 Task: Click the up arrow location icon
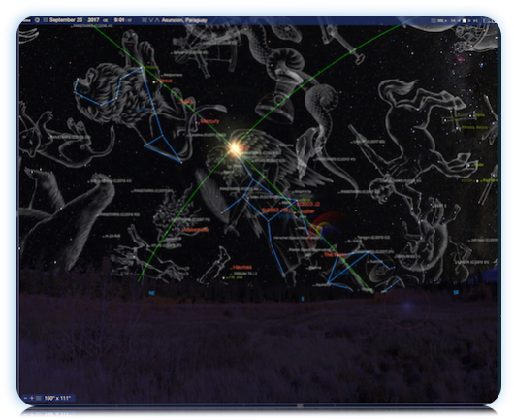pyautogui.click(x=157, y=20)
